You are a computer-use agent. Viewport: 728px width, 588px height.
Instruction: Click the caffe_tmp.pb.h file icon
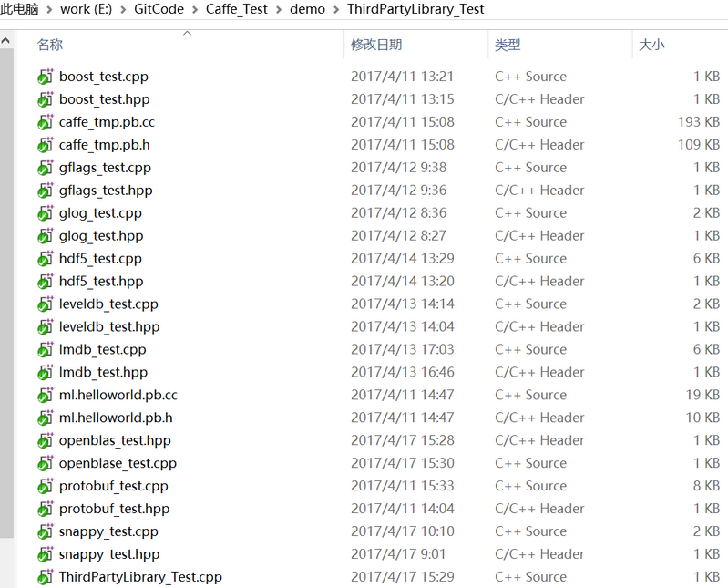45,145
